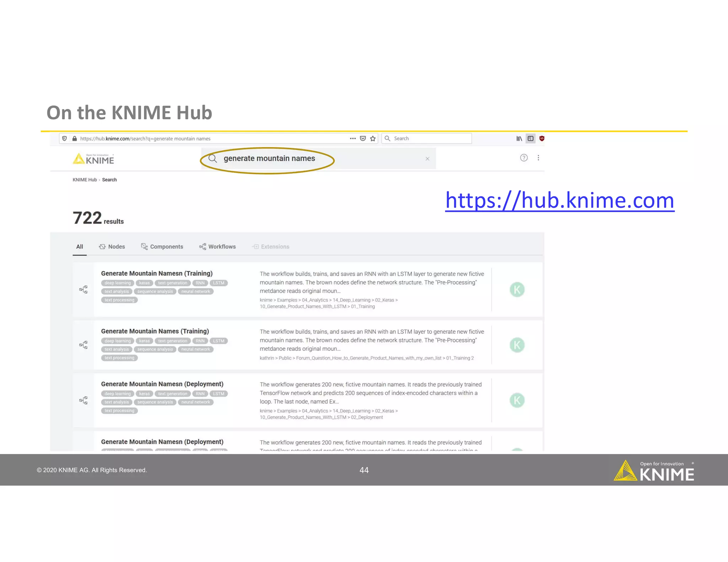
Task: Toggle the browser sidebar icon
Action: (x=530, y=139)
